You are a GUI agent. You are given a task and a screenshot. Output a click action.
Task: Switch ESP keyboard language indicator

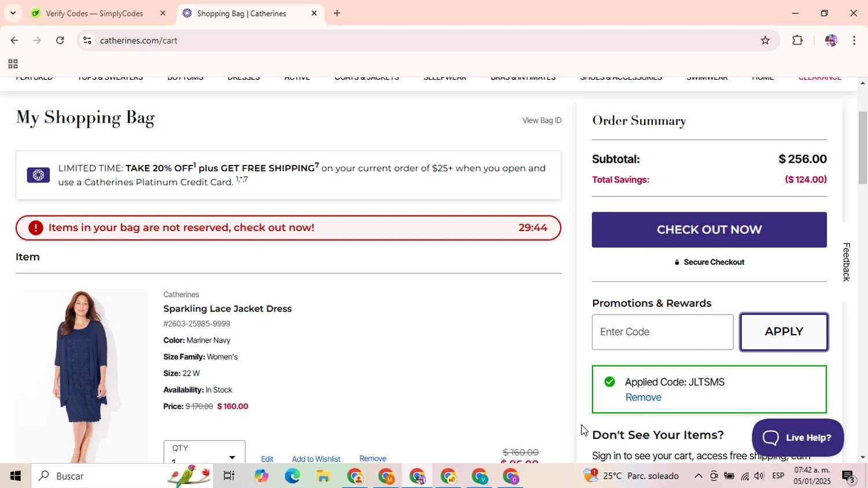point(778,476)
